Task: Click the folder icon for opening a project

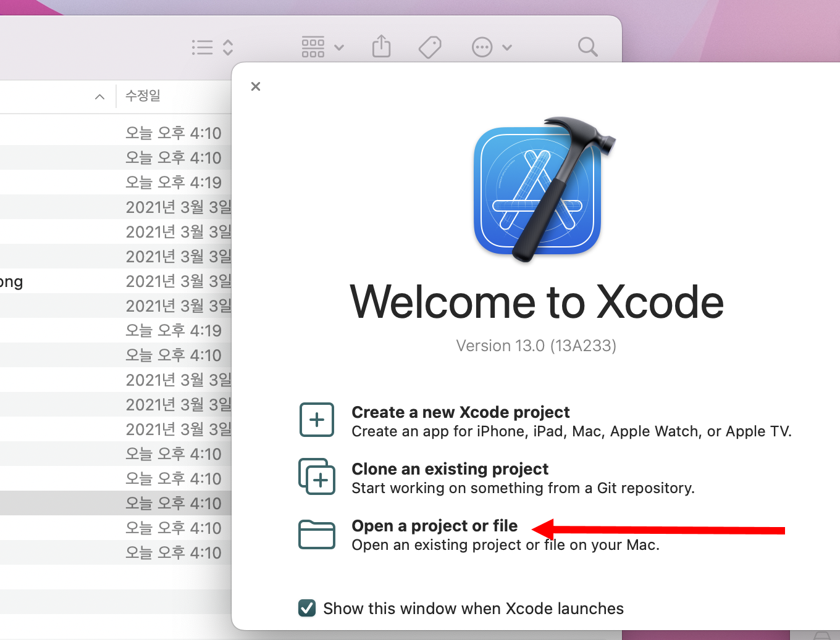Action: coord(317,534)
